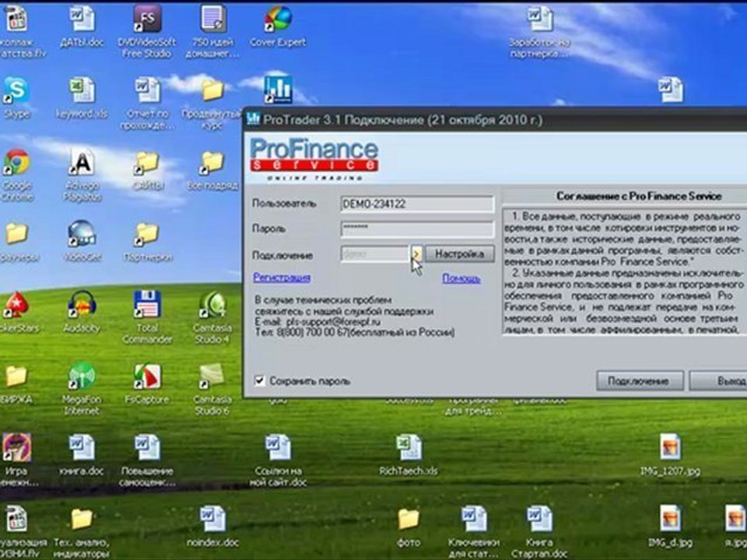Open RichTaech.xls spreadsheet icon
747x560 pixels.
pyautogui.click(x=409, y=448)
